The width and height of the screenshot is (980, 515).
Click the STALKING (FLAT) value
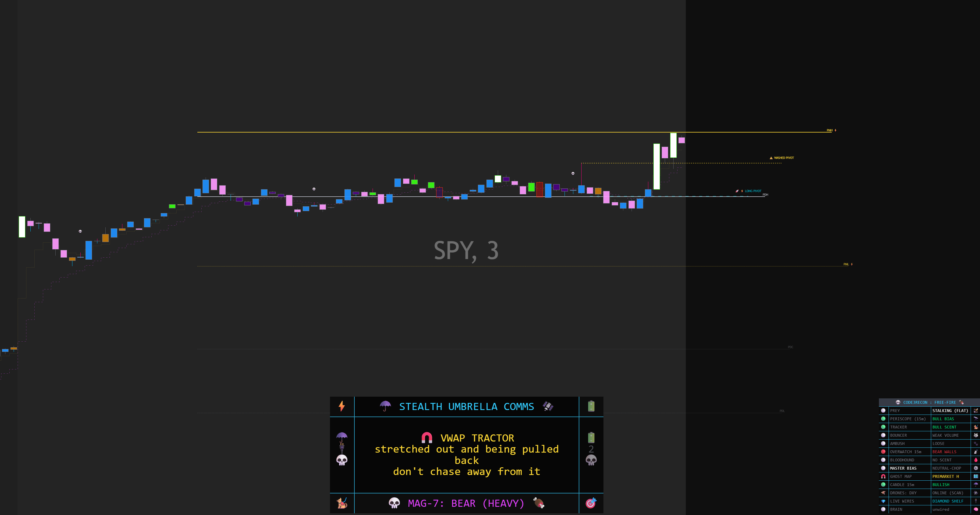pos(950,411)
